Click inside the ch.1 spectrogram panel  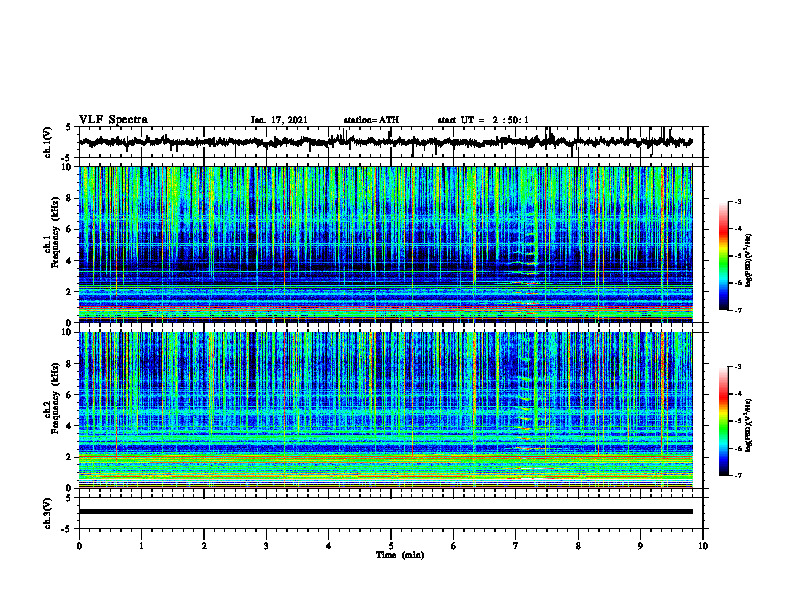pos(386,244)
